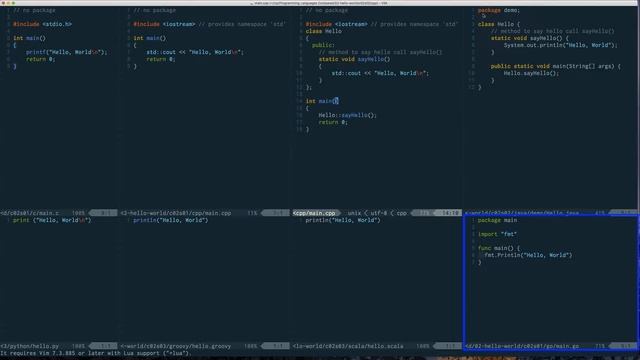This screenshot has width=640, height=360.
Task: Click the '14:10' cursor position status segment
Action: pyautogui.click(x=450, y=213)
